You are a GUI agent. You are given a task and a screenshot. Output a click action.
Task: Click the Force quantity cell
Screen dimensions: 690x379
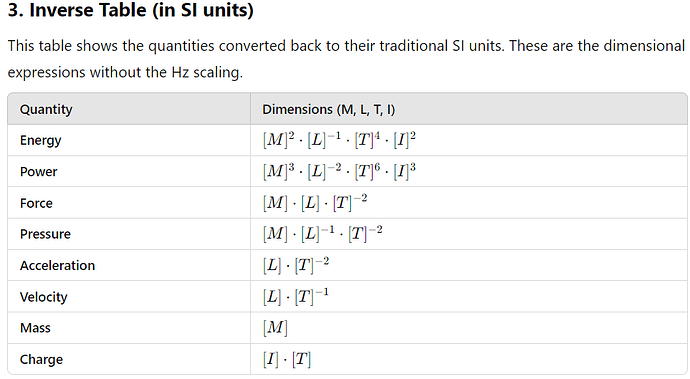coord(36,203)
